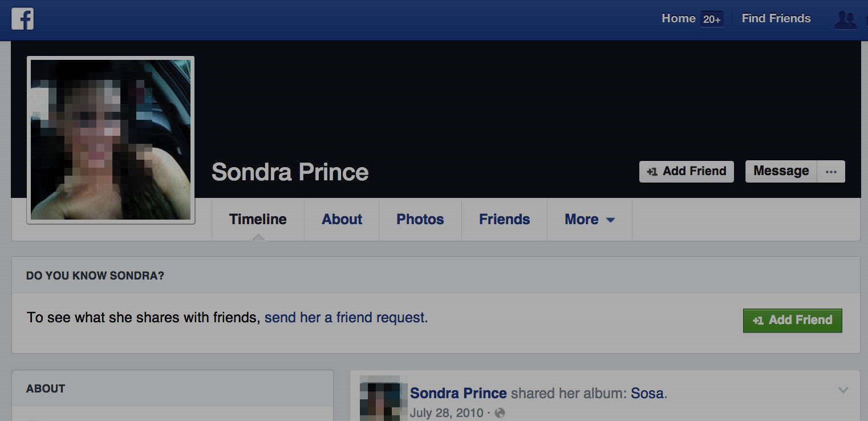Open the friend requests icon in top bar
This screenshot has width=868, height=421.
point(845,19)
